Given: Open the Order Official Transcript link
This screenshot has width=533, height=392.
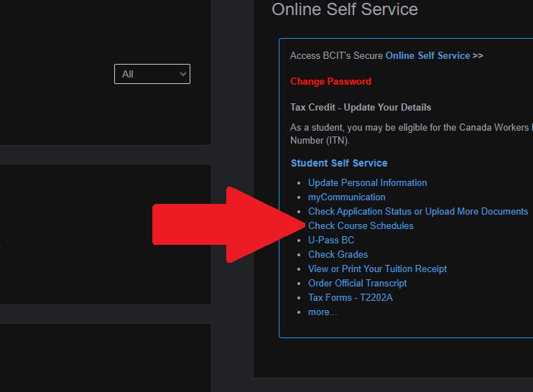Looking at the screenshot, I should point(357,284).
